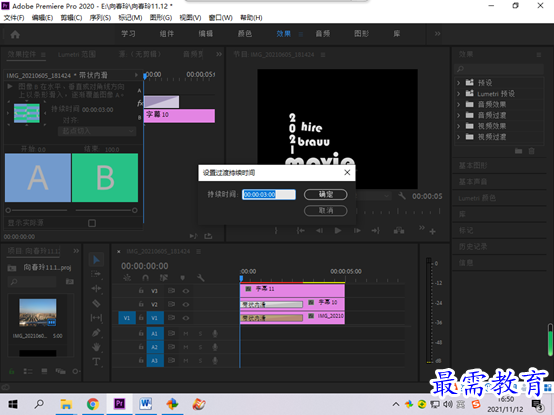This screenshot has height=415, width=554.
Task: Click the Program Monitor button editor plus
Action: pos(432,232)
